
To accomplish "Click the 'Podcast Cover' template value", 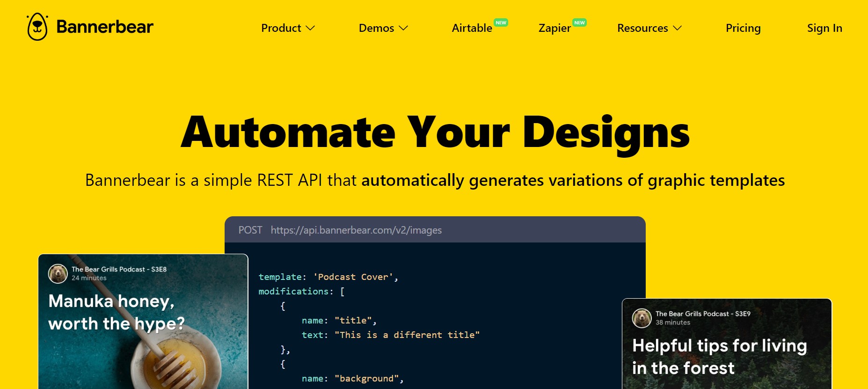I will pyautogui.click(x=353, y=277).
